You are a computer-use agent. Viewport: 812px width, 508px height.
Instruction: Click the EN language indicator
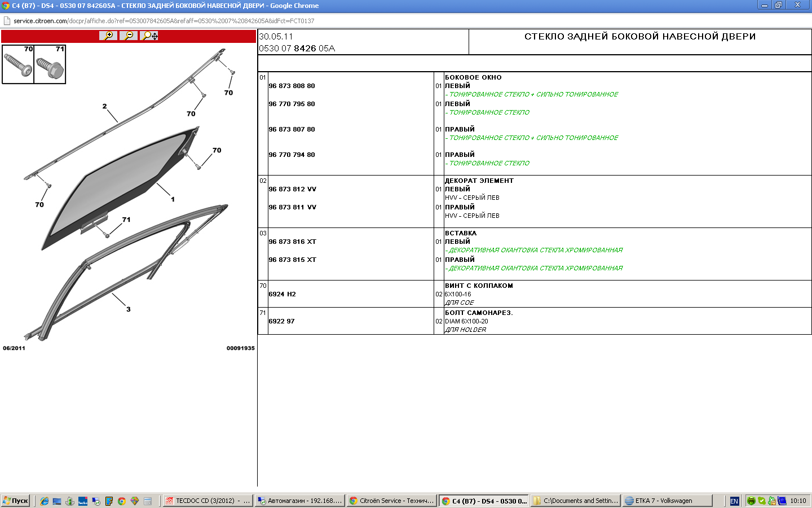coord(734,501)
